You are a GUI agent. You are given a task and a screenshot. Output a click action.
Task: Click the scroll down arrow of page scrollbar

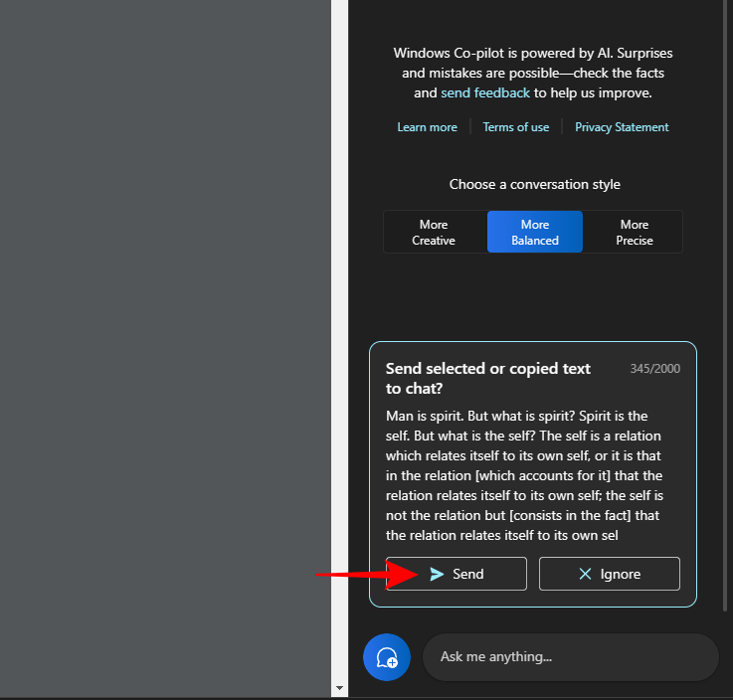[x=340, y=688]
